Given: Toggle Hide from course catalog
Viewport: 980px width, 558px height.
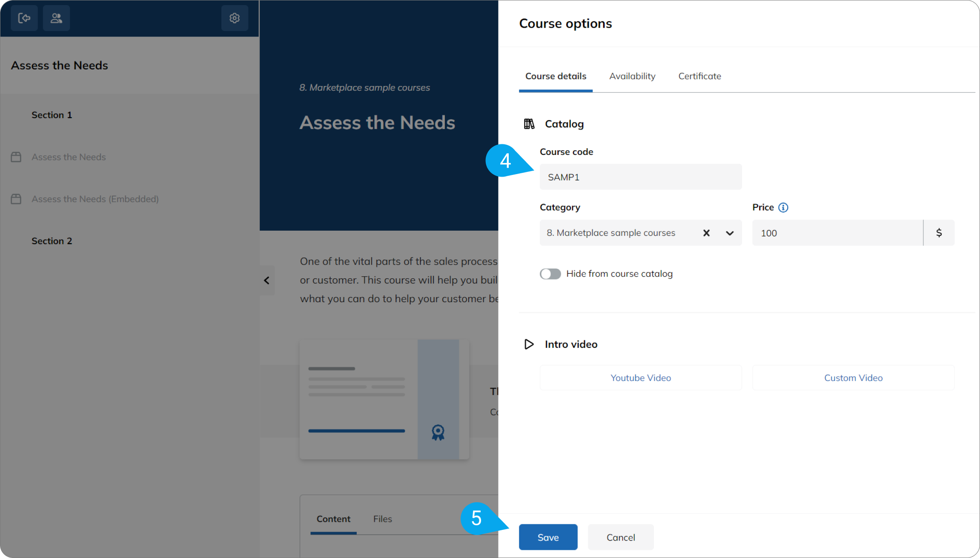Looking at the screenshot, I should 550,274.
